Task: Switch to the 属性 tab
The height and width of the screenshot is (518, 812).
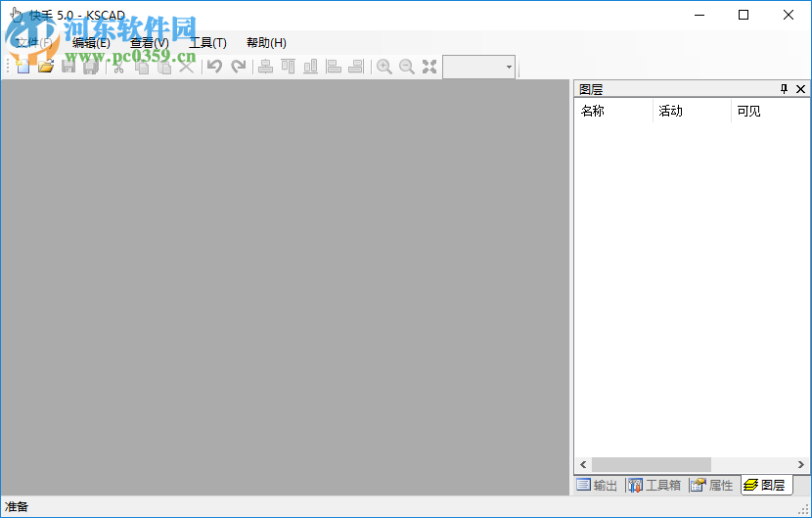Action: (712, 485)
